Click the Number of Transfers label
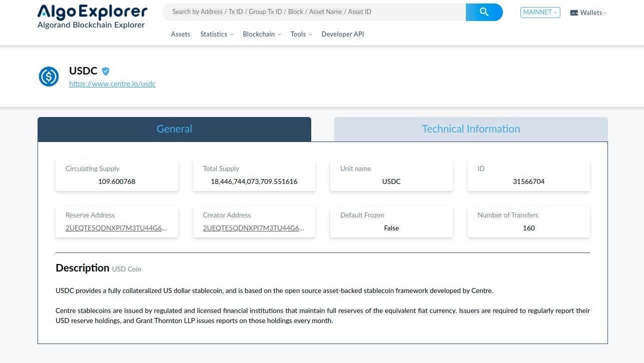This screenshot has height=363, width=644. tap(508, 215)
